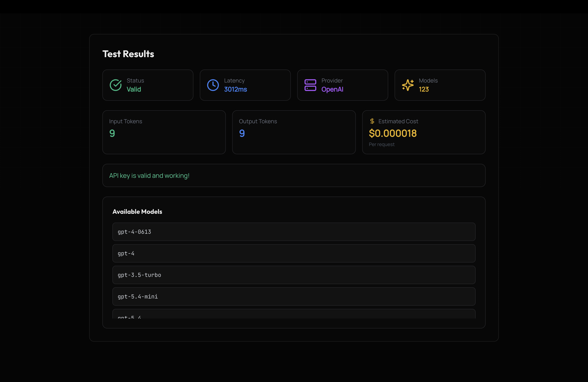The width and height of the screenshot is (588, 382).
Task: Click the 123 models count
Action: [423, 89]
